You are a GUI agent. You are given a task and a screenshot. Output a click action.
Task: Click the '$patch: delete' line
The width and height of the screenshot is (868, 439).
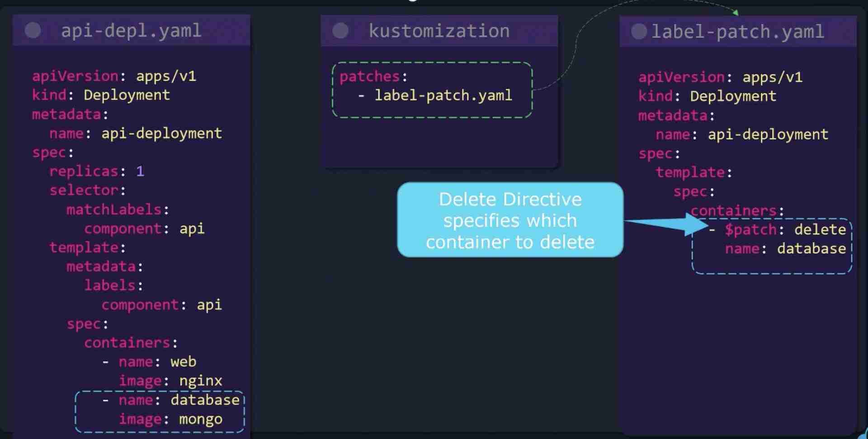coord(777,229)
